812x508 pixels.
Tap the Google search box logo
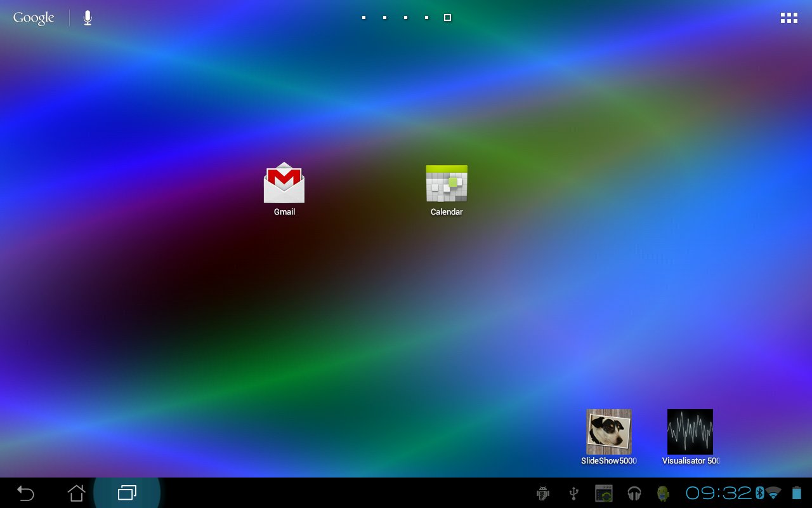[x=34, y=18]
